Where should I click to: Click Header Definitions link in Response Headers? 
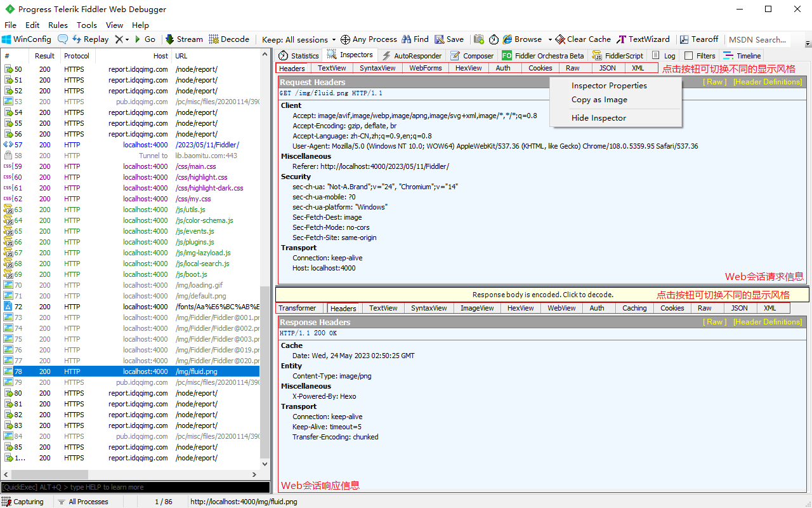[x=768, y=322]
